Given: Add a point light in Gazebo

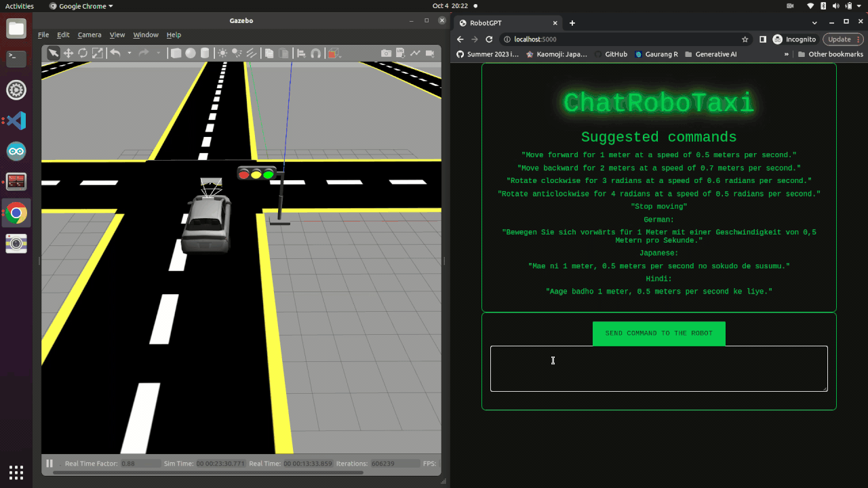Looking at the screenshot, I should (222, 54).
